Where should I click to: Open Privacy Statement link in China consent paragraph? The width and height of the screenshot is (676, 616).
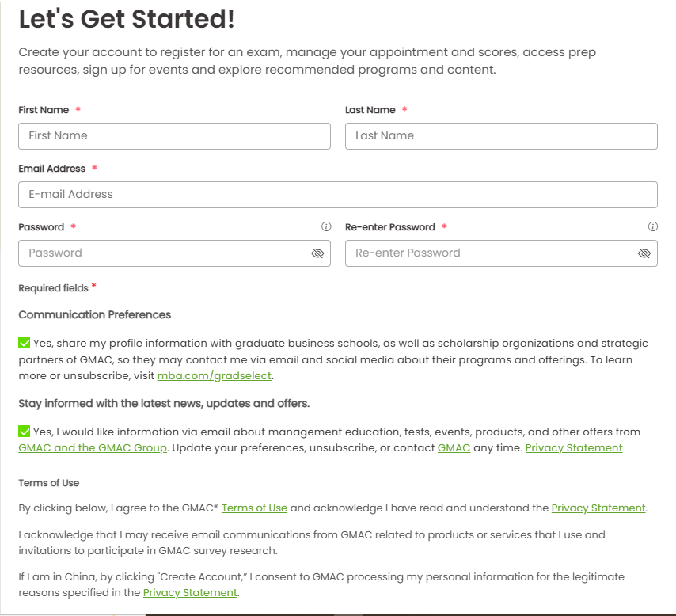pos(190,593)
